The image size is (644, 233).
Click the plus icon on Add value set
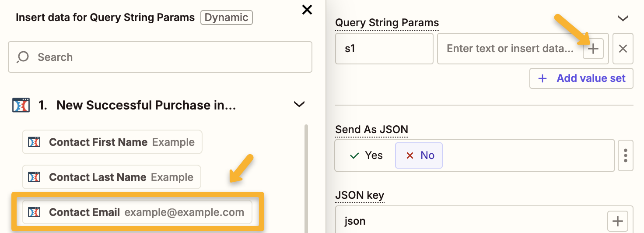tap(542, 78)
